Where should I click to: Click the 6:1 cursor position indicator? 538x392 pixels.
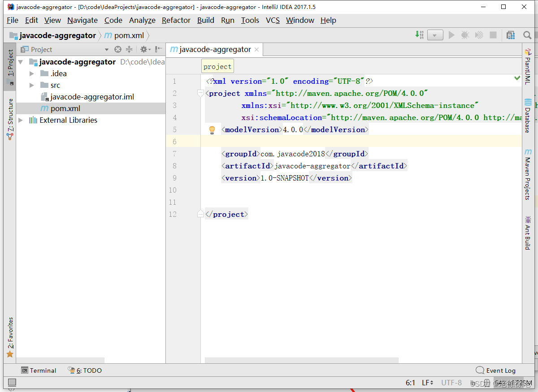click(x=410, y=383)
